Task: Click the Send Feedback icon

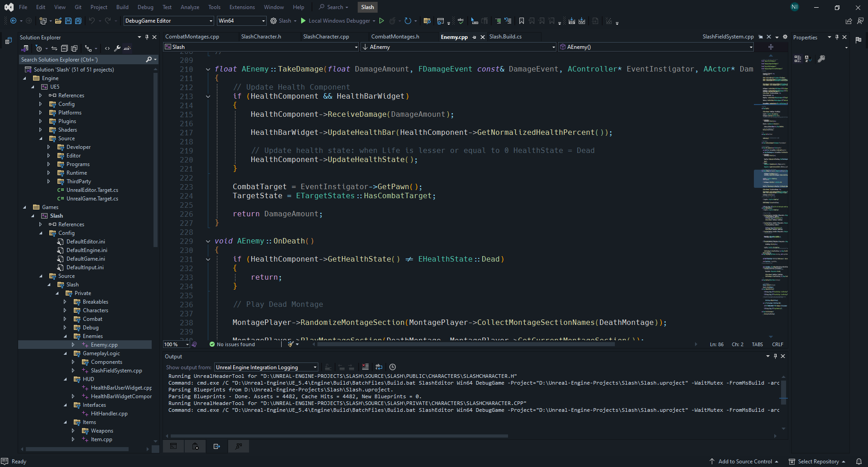Action: tap(860, 21)
